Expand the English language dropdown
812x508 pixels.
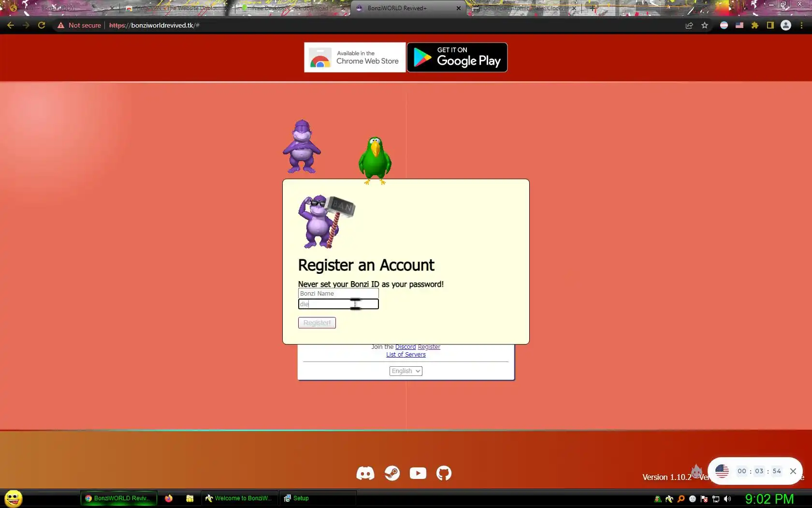[406, 371]
